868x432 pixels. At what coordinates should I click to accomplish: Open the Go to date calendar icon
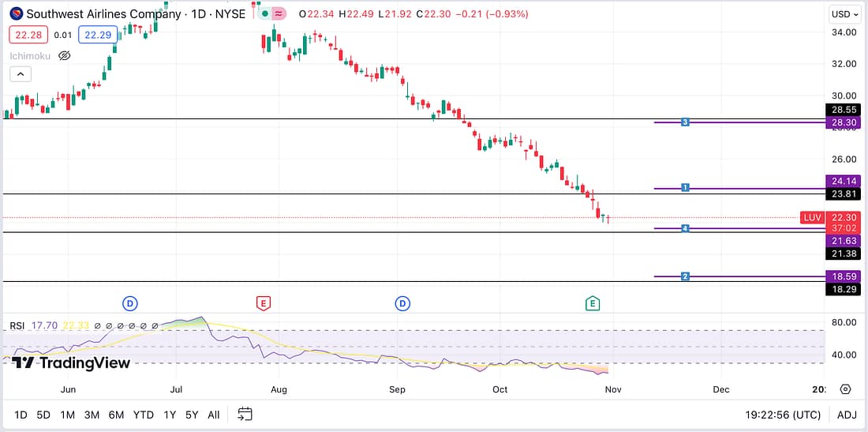click(245, 414)
